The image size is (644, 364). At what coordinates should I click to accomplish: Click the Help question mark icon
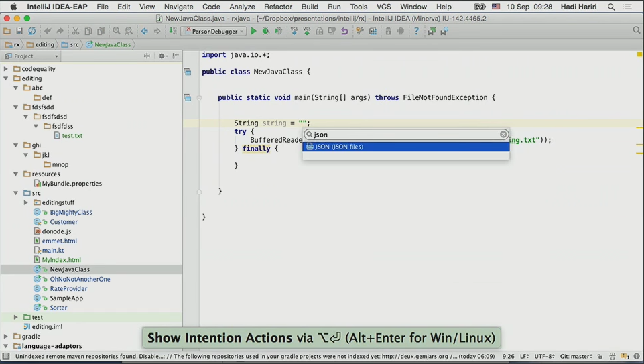(x=416, y=32)
